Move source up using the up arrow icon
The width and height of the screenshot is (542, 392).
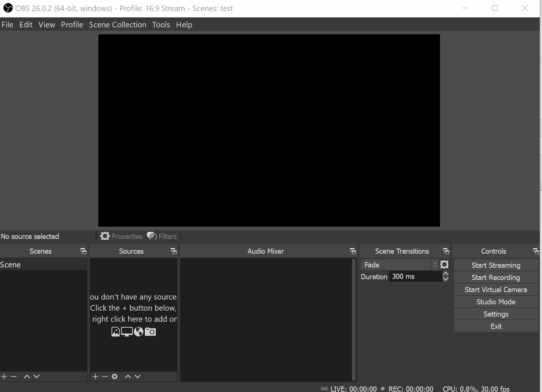click(x=128, y=376)
